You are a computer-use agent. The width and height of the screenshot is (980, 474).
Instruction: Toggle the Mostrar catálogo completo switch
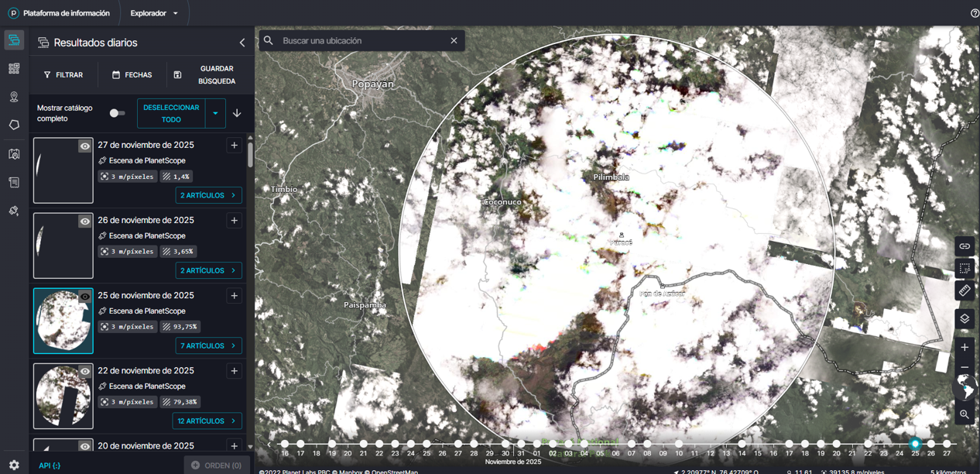pos(116,113)
